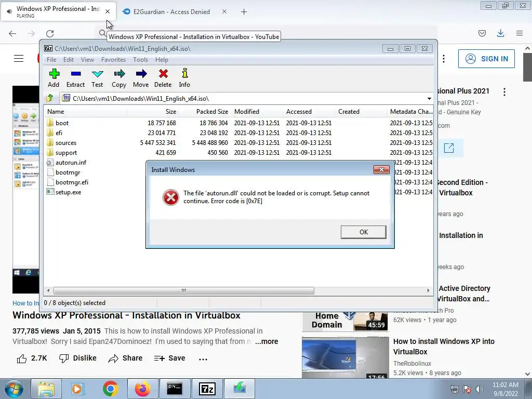Open the View menu
The height and width of the screenshot is (399, 532).
pyautogui.click(x=87, y=60)
